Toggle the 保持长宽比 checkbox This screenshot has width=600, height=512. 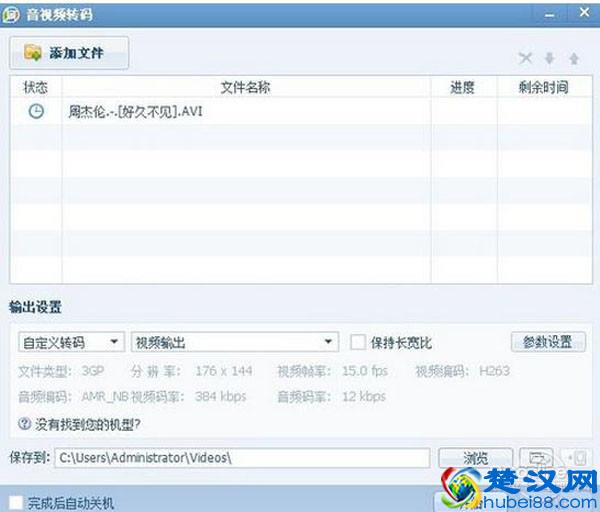point(358,342)
